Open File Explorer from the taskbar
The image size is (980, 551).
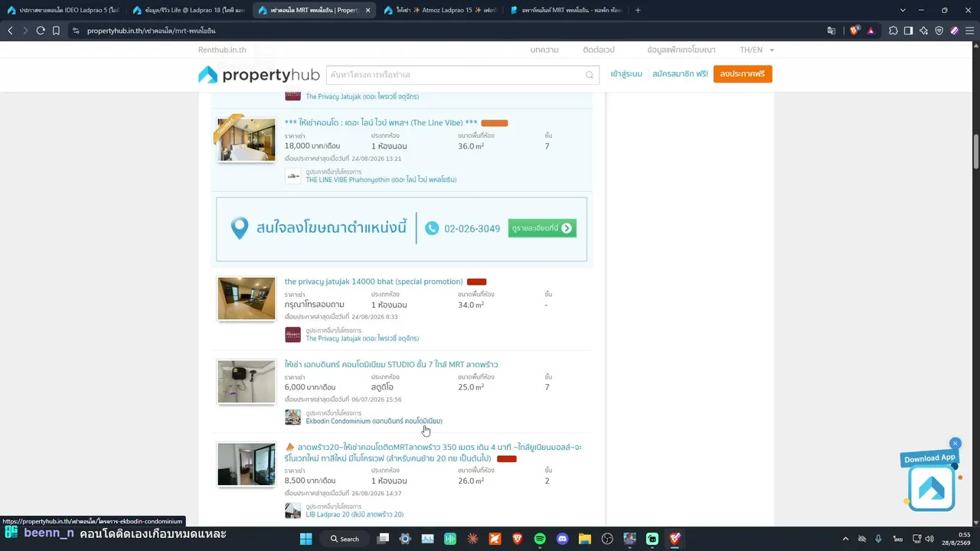[585, 539]
